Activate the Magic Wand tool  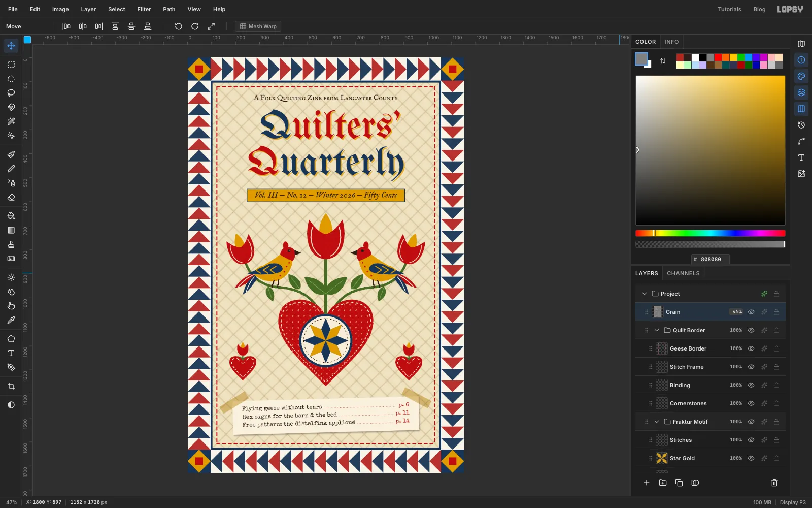(x=11, y=121)
